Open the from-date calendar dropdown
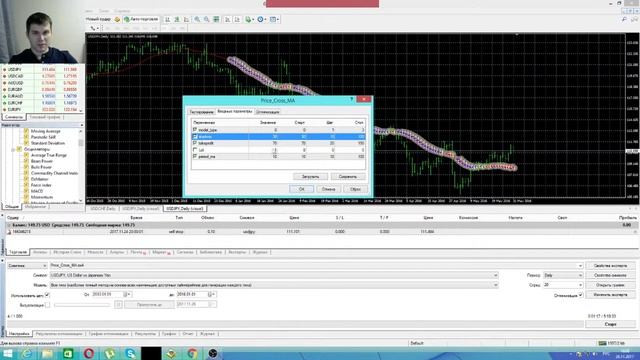The width and height of the screenshot is (640, 360). 127,295
